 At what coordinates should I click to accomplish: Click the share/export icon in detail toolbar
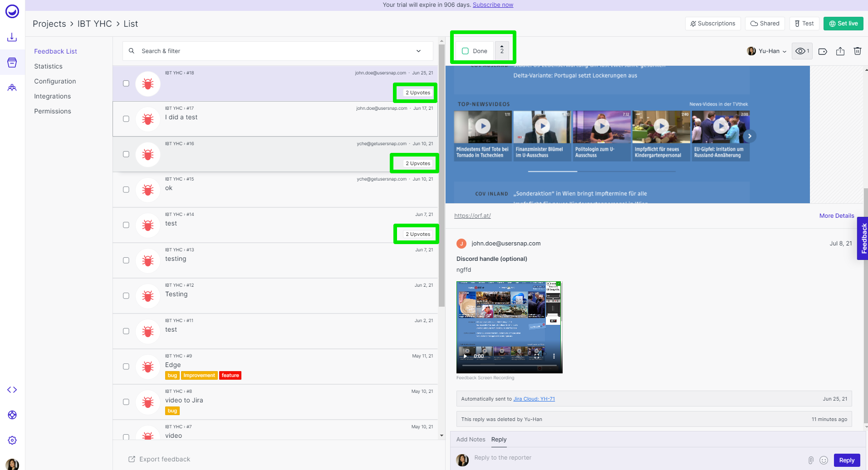tap(840, 51)
